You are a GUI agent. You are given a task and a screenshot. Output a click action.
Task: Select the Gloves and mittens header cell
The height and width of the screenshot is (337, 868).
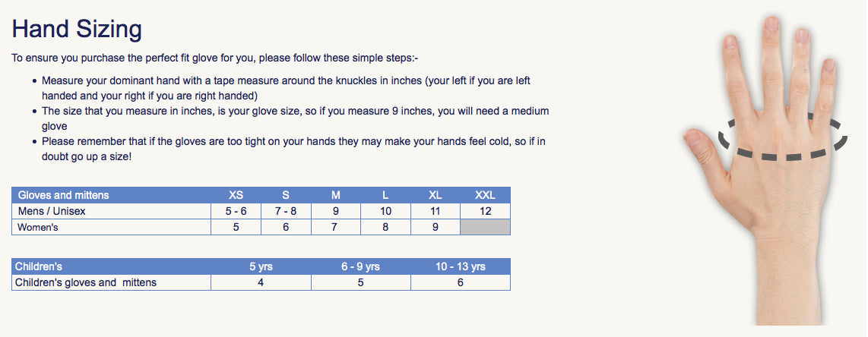(x=111, y=195)
